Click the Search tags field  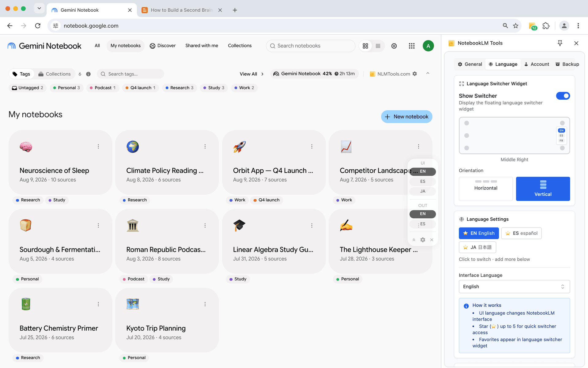click(x=130, y=74)
